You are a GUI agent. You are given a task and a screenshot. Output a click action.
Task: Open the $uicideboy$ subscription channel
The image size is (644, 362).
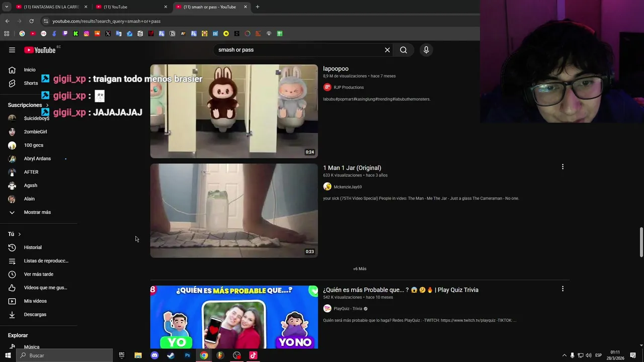[37, 118]
